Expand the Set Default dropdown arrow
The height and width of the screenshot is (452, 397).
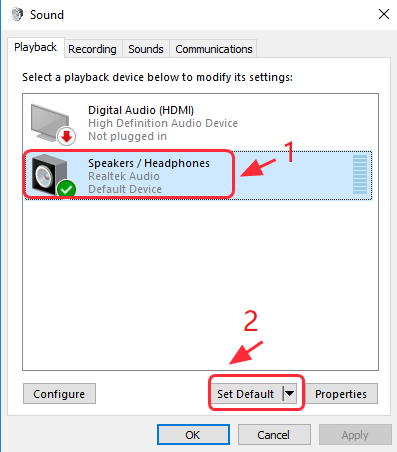point(290,394)
